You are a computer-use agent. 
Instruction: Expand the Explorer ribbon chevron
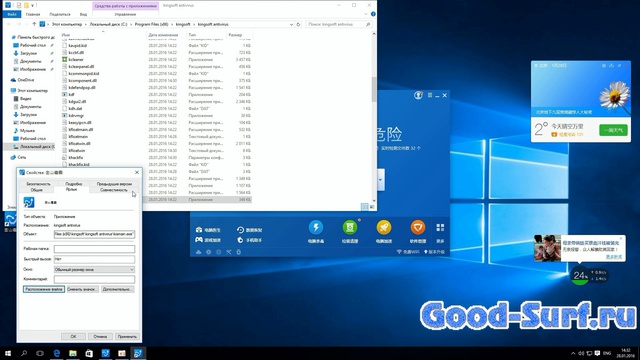[x=366, y=14]
